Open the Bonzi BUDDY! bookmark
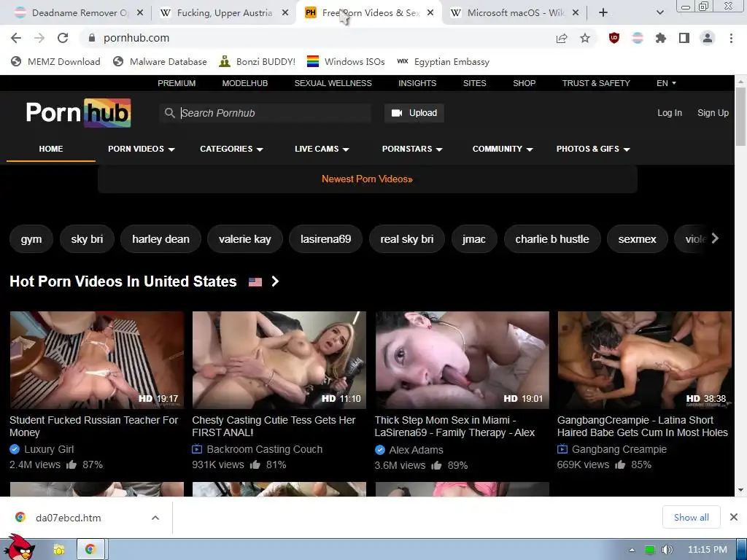The width and height of the screenshot is (747, 560). 258,61
